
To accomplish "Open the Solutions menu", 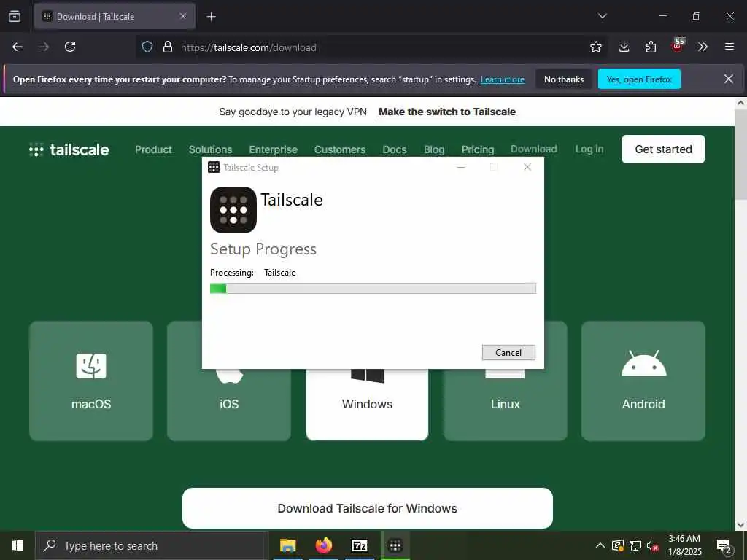I will pos(210,149).
